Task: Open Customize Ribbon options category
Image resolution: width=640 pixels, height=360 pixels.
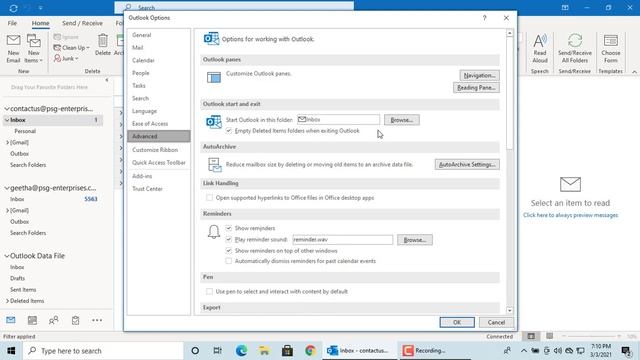Action: [158, 150]
